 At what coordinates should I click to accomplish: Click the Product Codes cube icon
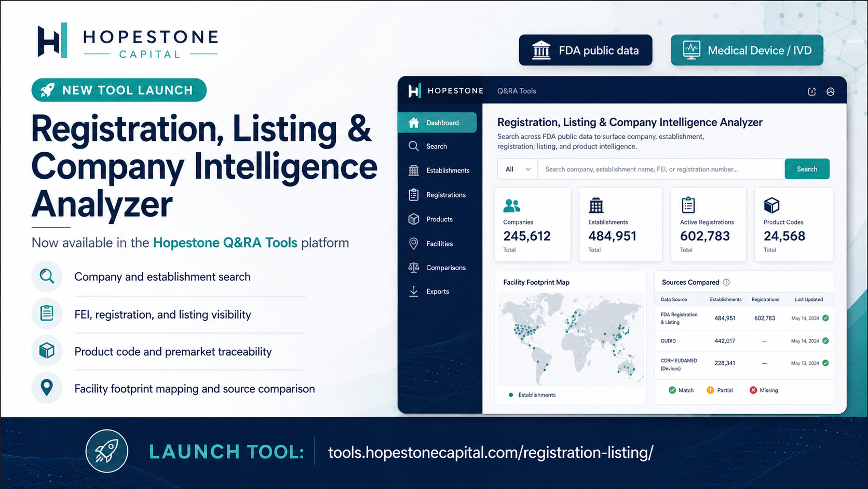coord(771,205)
